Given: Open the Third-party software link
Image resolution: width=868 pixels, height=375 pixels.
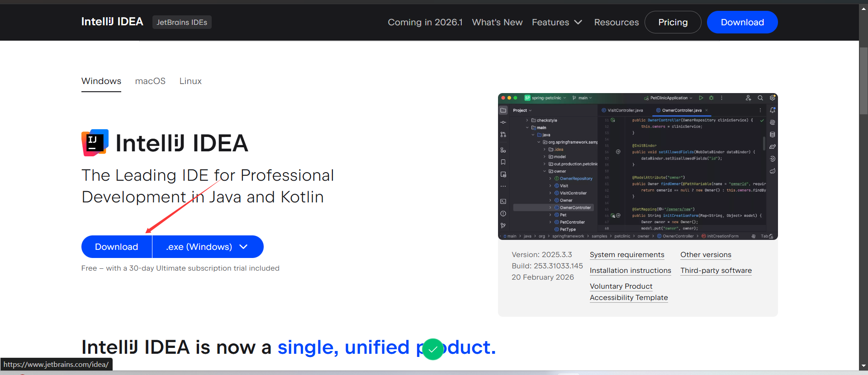Looking at the screenshot, I should click(716, 271).
